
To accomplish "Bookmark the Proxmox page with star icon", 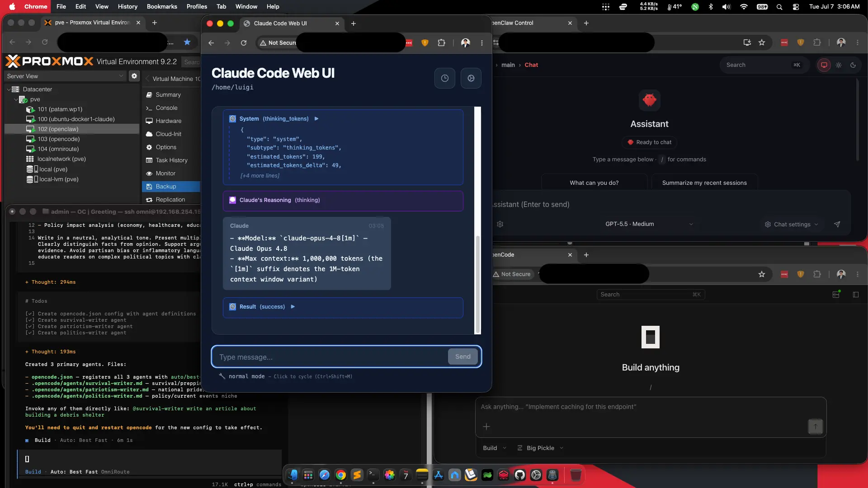I will point(187,42).
